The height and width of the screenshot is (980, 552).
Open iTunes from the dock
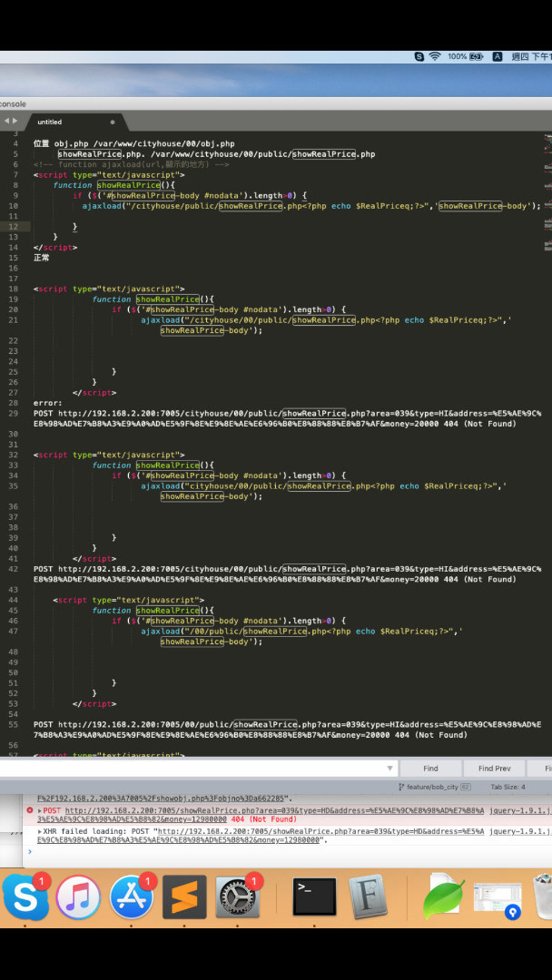click(x=78, y=897)
